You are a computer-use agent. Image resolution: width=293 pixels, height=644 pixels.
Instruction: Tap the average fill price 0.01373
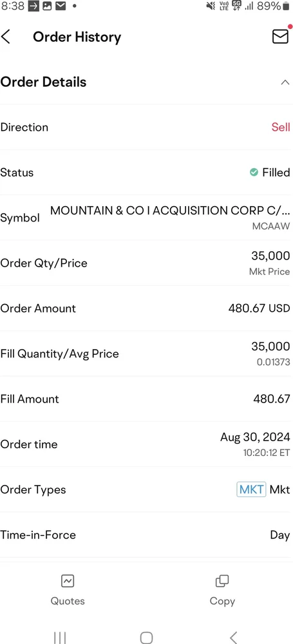(x=273, y=362)
